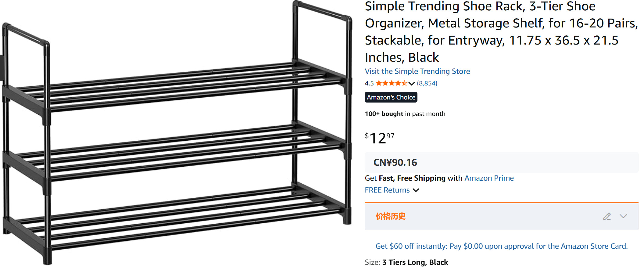Expand the rating breakdown chevron beside stars
Screen dimensions: 644x267
pos(412,84)
